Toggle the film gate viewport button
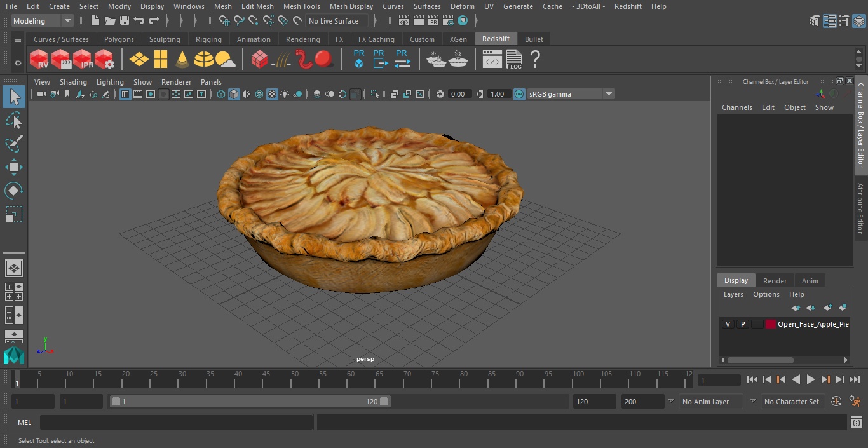This screenshot has height=448, width=868. 138,94
